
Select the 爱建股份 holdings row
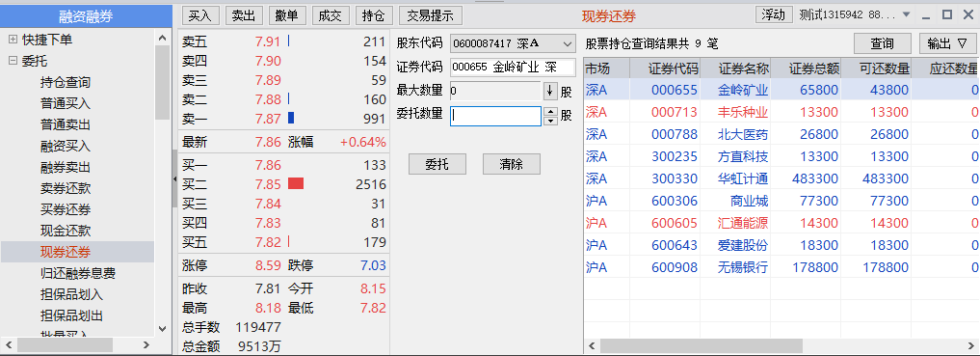tap(781, 245)
